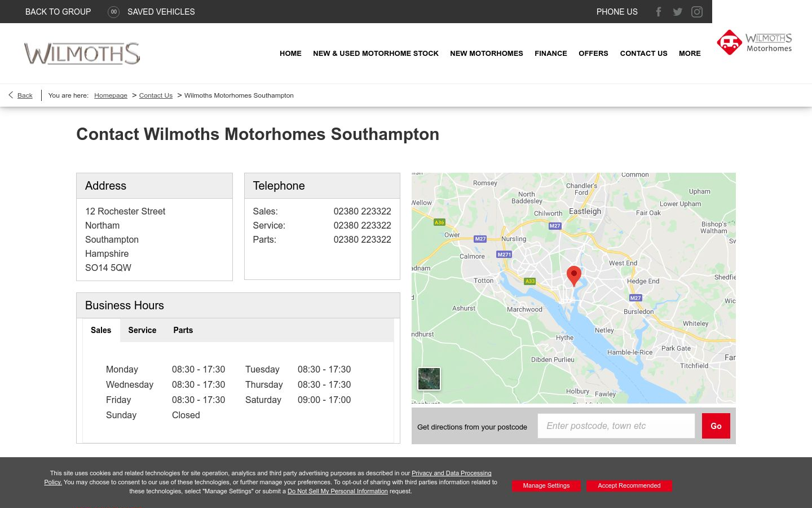This screenshot has height=508, width=812.
Task: Click the Hedge End label on map
Action: 643,281
